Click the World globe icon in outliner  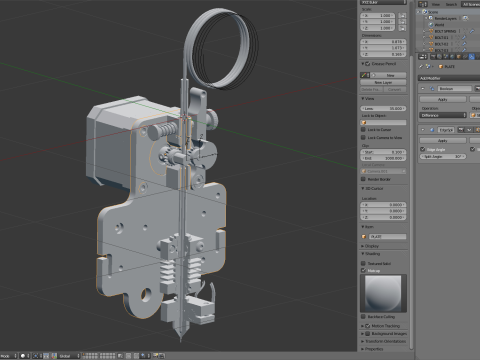[431, 25]
